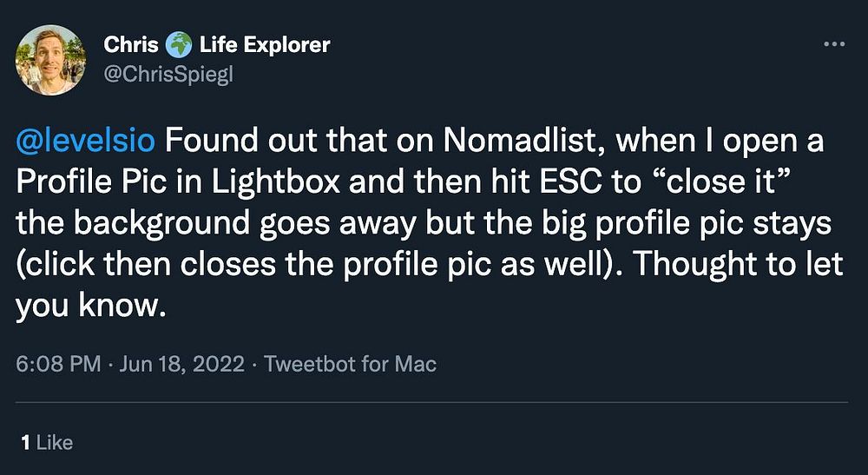Click the sentence ending you know.
868x475 pixels.
pyautogui.click(x=91, y=306)
